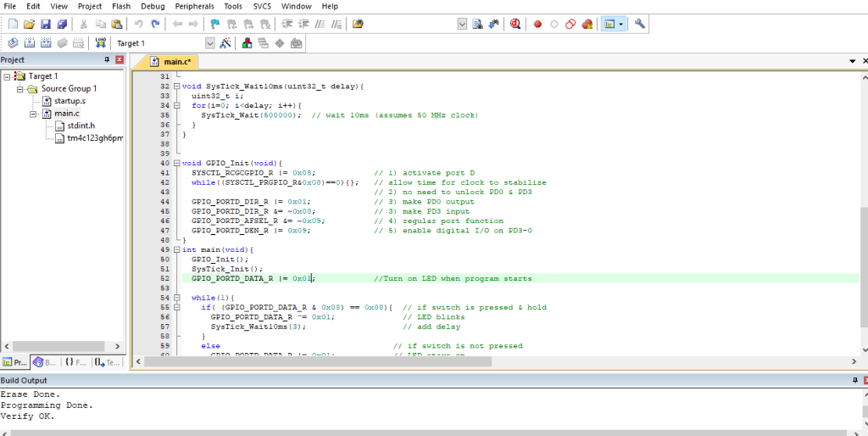Rebuild all target files

47,42
